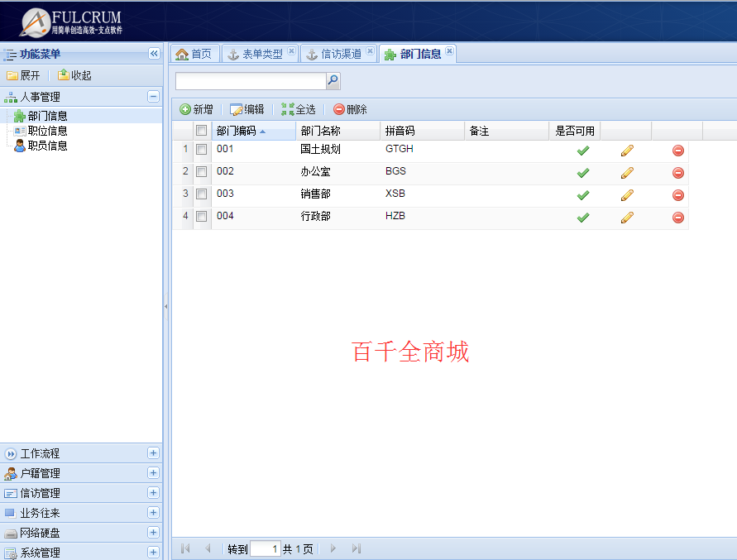Click the 拼音码 column header
Screen dimensions: 737x560
point(422,131)
